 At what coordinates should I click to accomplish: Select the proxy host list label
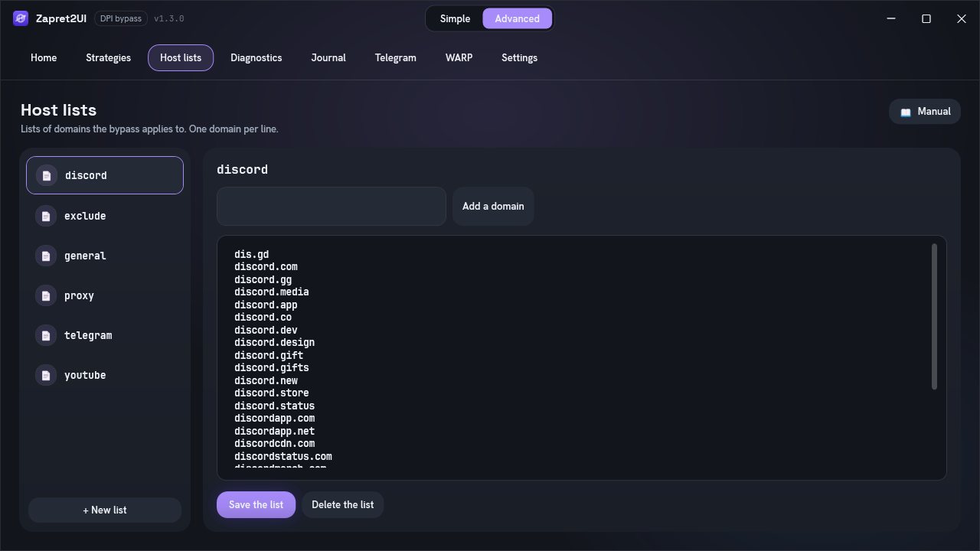click(79, 295)
